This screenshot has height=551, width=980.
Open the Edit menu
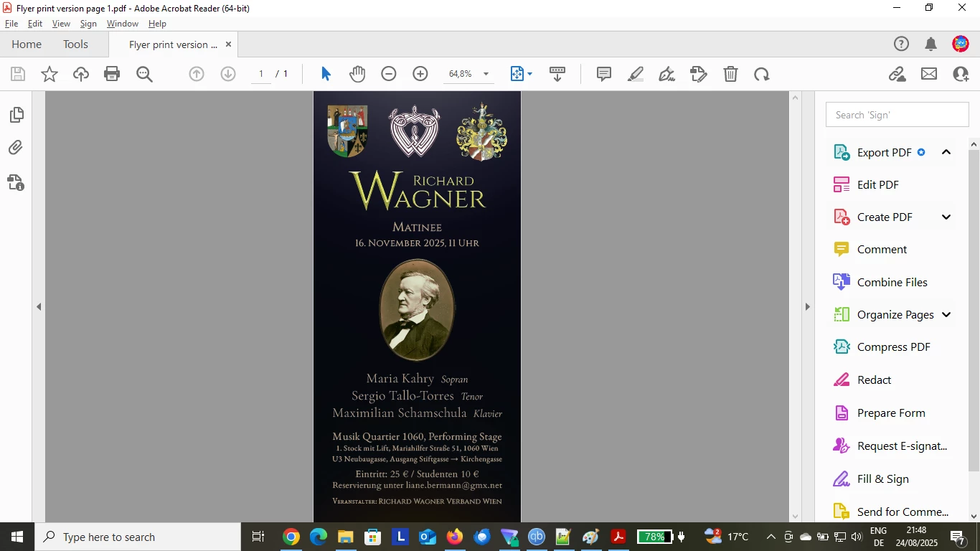[35, 24]
